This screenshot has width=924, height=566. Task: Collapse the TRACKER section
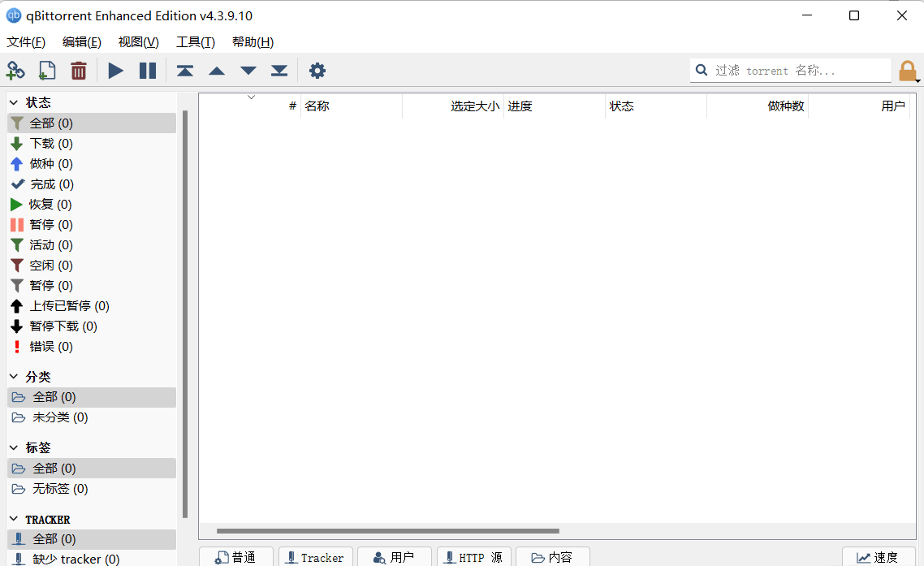point(14,519)
